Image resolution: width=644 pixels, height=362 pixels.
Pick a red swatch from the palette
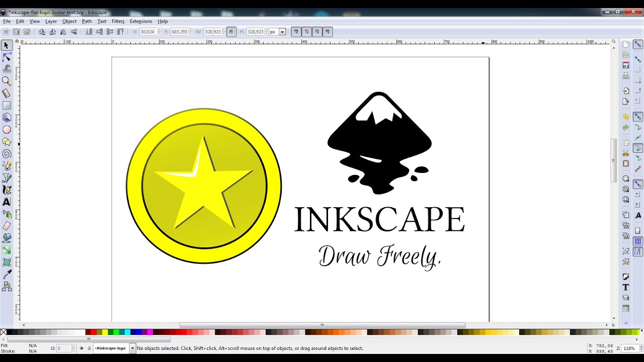click(x=94, y=332)
